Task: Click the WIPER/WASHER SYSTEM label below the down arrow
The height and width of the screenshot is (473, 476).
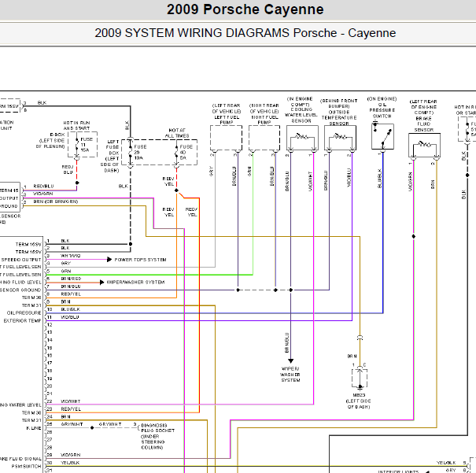Action: 290,375
